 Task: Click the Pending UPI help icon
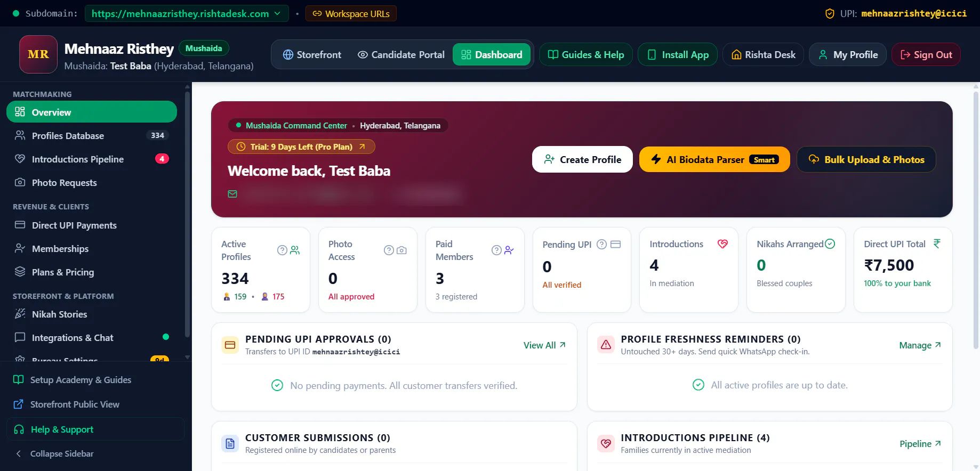(x=601, y=244)
